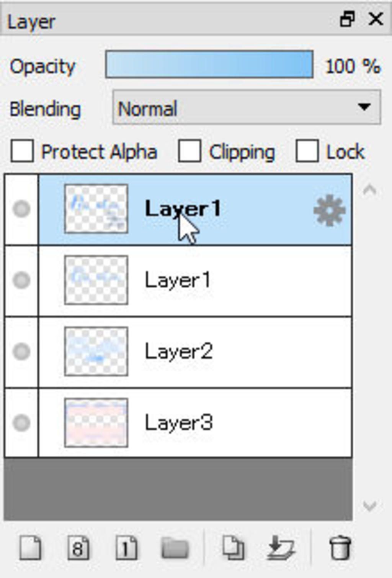392x578 pixels.
Task: Add a new 8-bit layer
Action: click(78, 548)
